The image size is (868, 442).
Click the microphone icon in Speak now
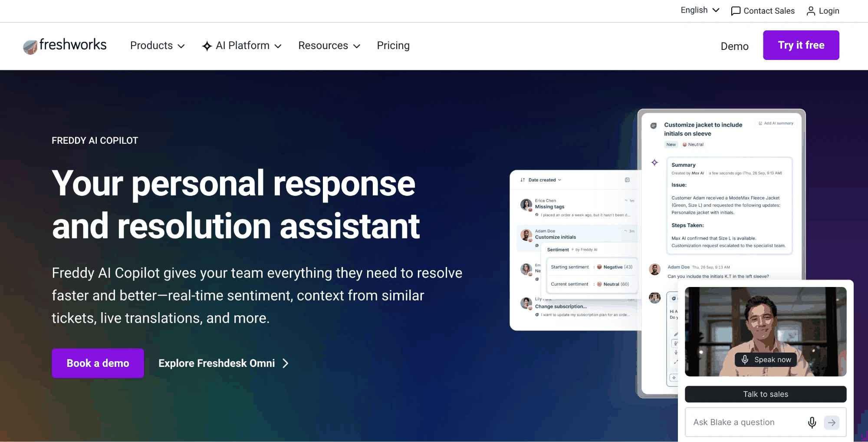[745, 360]
